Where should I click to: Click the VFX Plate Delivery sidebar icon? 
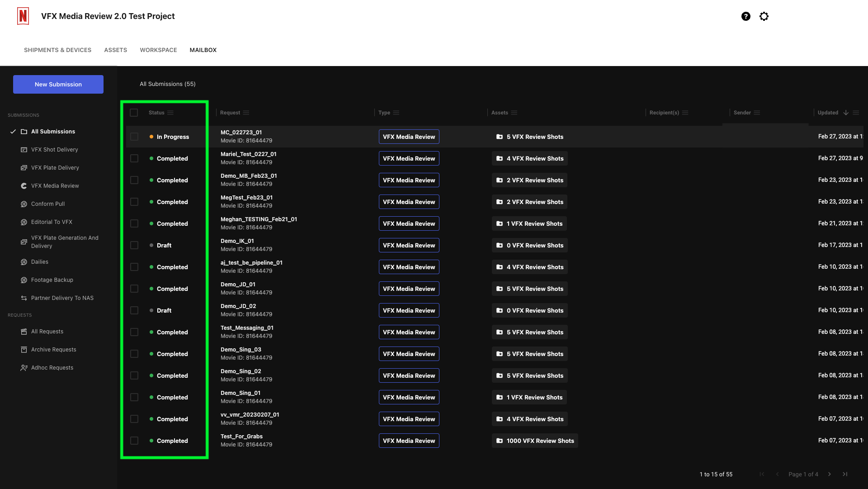[24, 168]
